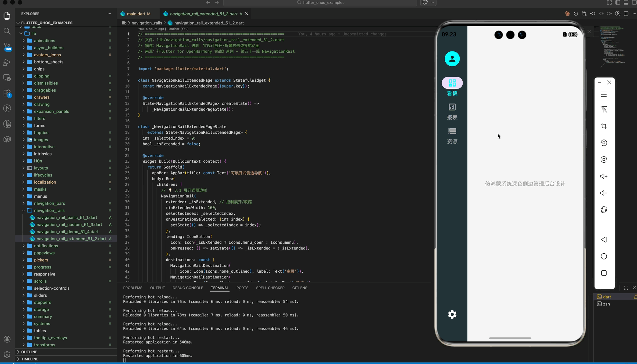
Task: Open the Source Control view icon
Action: coord(7,46)
